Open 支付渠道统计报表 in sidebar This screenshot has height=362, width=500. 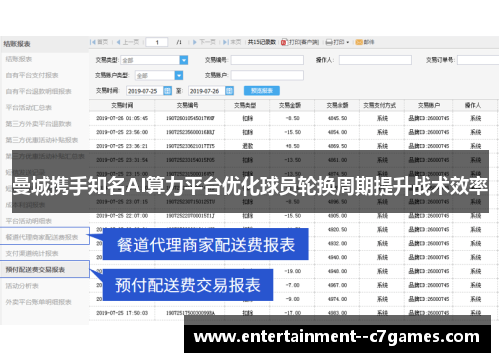coord(32,253)
